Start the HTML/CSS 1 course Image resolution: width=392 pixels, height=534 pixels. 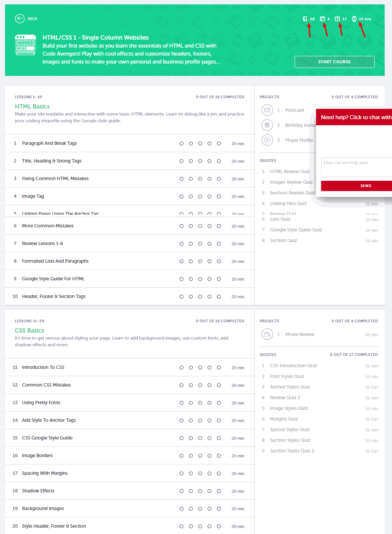coord(334,62)
